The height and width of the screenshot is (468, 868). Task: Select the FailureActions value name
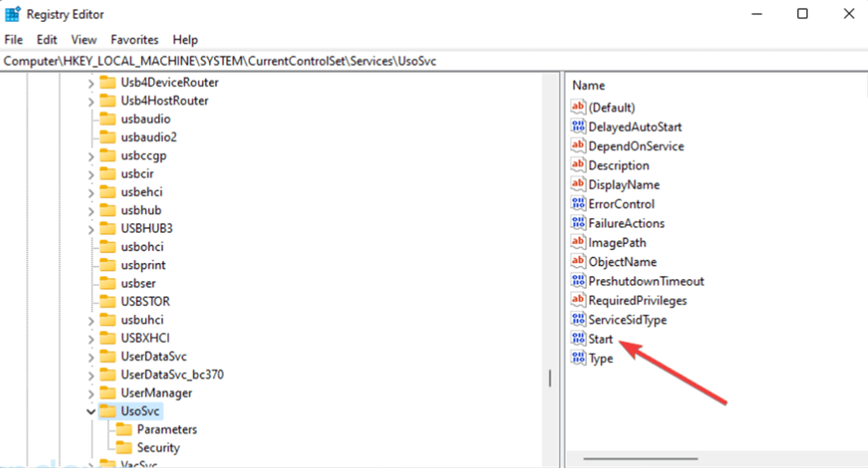(x=627, y=224)
